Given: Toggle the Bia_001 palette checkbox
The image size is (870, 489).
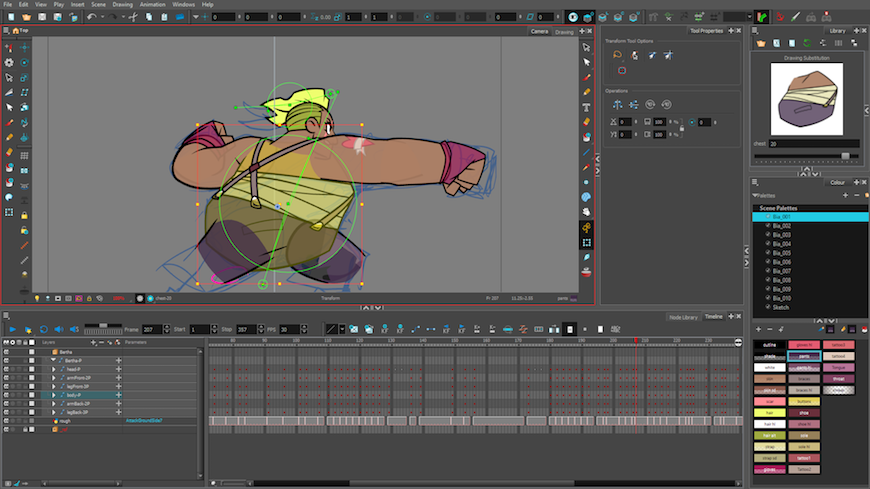Looking at the screenshot, I should click(768, 217).
